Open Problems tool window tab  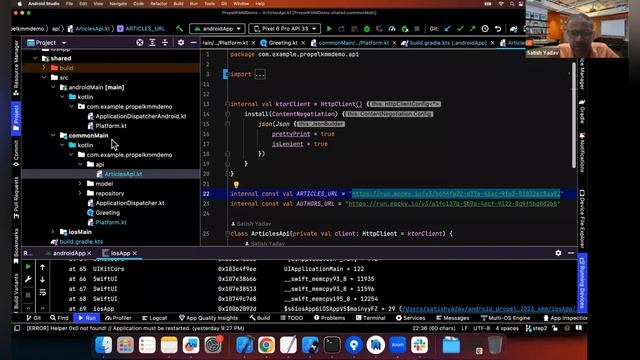[x=329, y=318]
